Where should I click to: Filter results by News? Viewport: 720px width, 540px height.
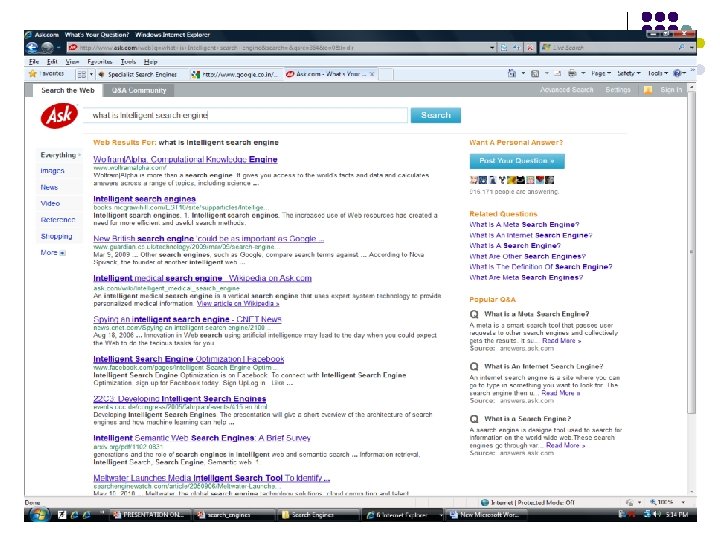click(x=49, y=187)
